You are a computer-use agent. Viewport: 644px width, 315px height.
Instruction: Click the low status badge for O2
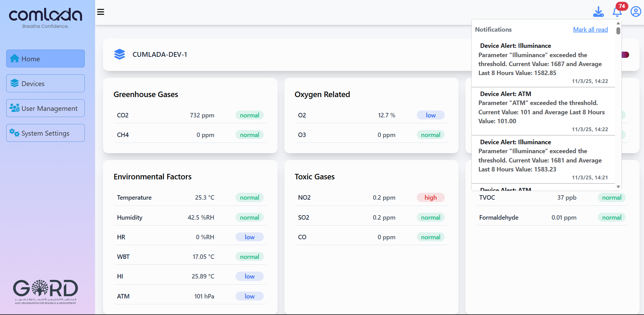[x=431, y=115]
